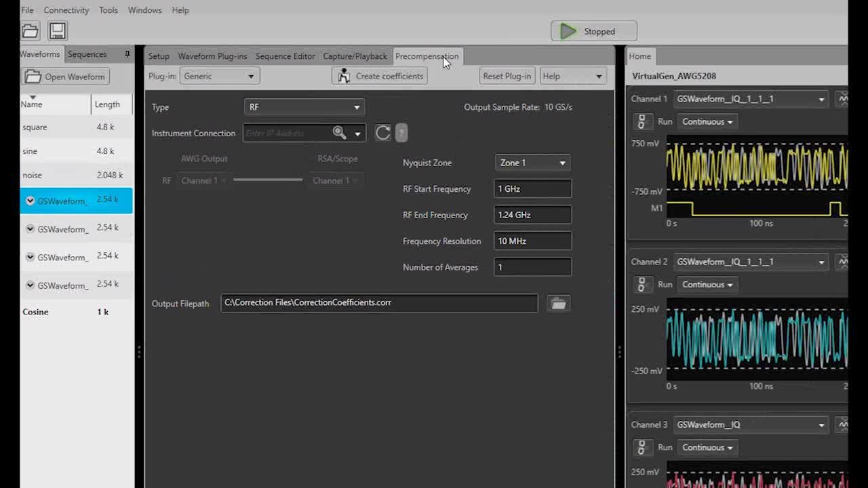The image size is (868, 488).
Task: Pin the Waveforms panel using pin icon
Action: (x=127, y=54)
